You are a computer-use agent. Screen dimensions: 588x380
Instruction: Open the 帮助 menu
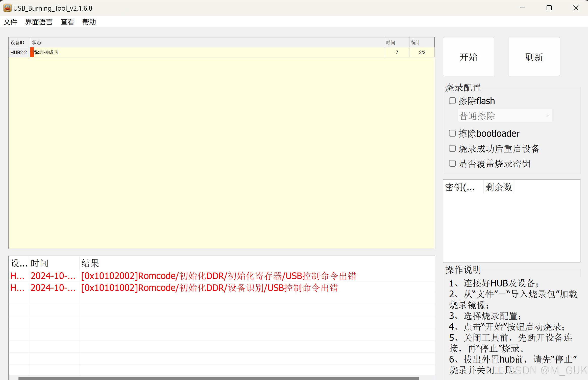[89, 22]
